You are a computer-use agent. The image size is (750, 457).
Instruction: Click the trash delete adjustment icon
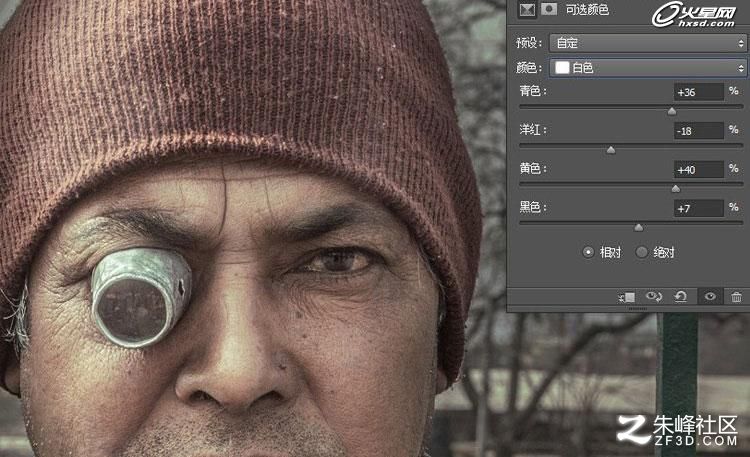pyautogui.click(x=737, y=297)
